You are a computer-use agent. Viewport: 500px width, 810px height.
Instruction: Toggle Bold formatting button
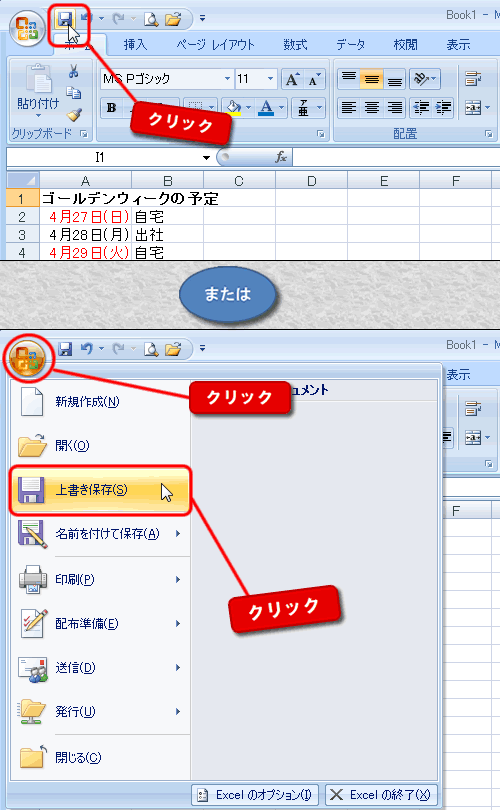pyautogui.click(x=111, y=108)
